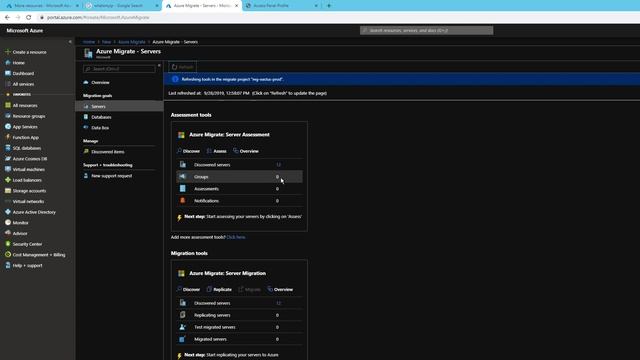Click Overview in Server Assessment
This screenshot has width=640, height=360.
point(246,151)
